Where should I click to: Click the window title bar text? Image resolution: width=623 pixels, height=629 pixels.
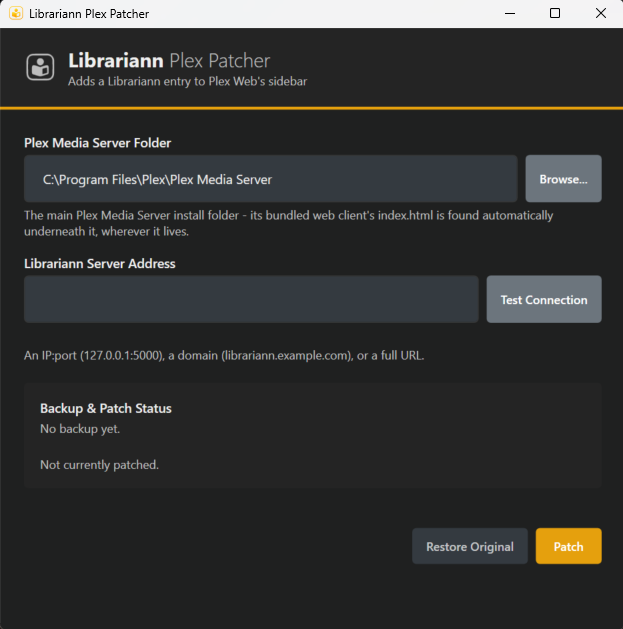pos(89,14)
